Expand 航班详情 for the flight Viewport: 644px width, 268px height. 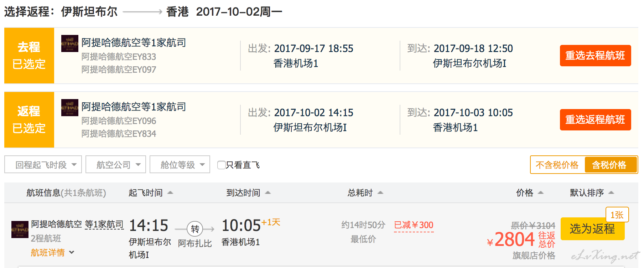tap(52, 253)
